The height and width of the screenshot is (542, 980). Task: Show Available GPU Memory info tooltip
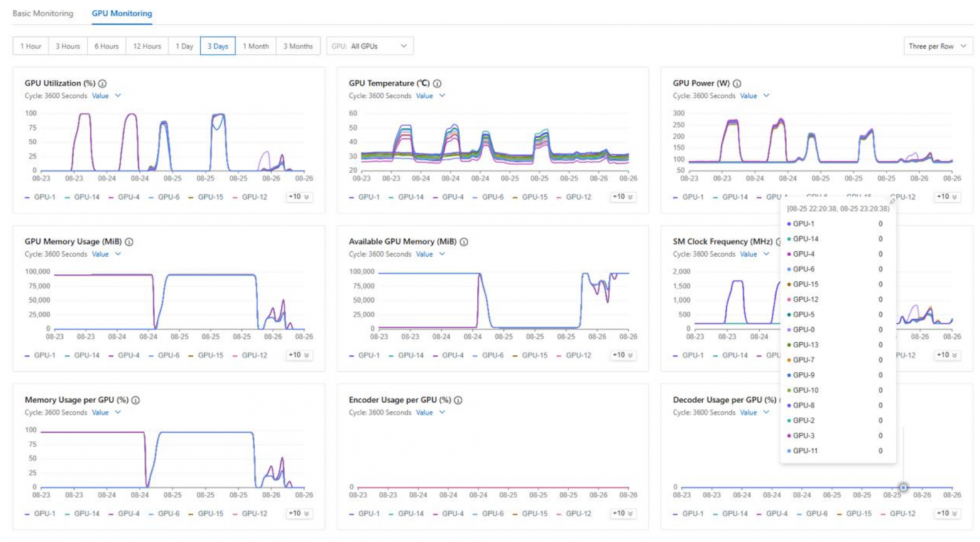pyautogui.click(x=464, y=241)
